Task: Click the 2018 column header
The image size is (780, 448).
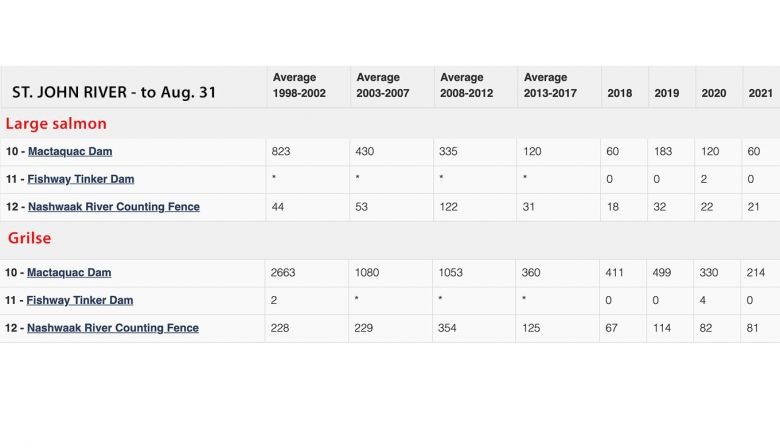Action: tap(619, 93)
